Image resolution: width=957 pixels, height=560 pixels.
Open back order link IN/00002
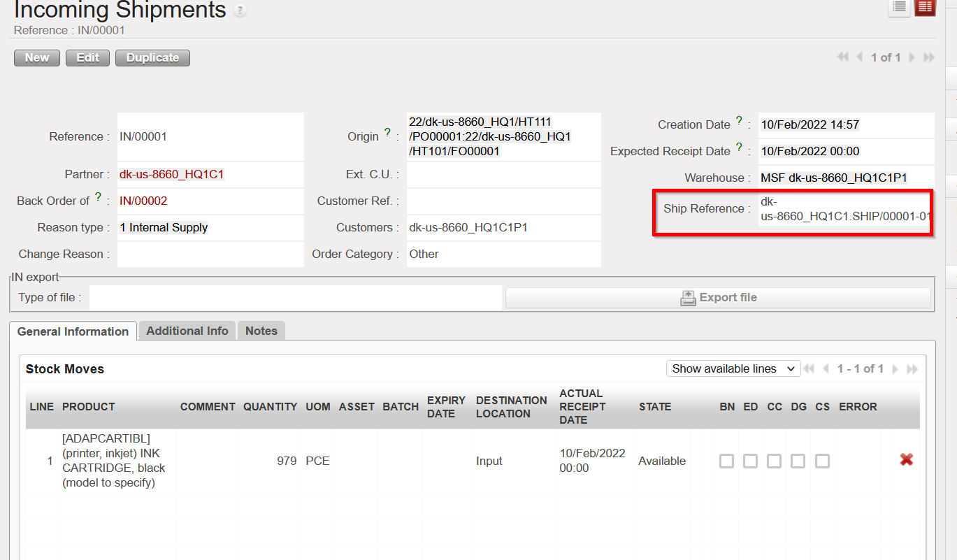[x=143, y=201]
